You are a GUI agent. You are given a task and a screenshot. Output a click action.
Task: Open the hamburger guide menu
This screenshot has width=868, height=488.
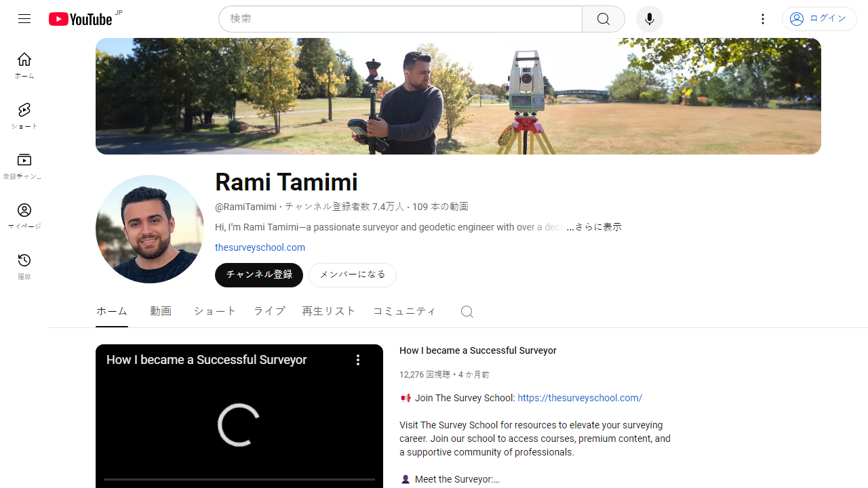(x=24, y=19)
